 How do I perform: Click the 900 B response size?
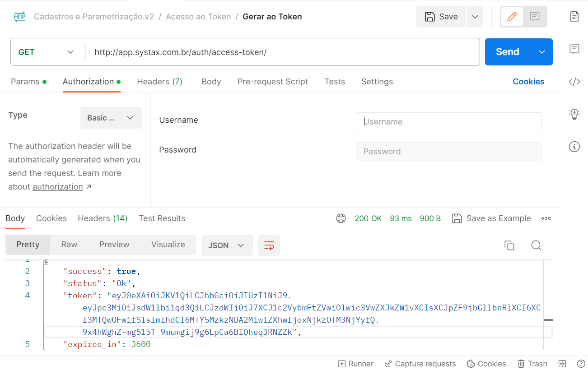430,218
